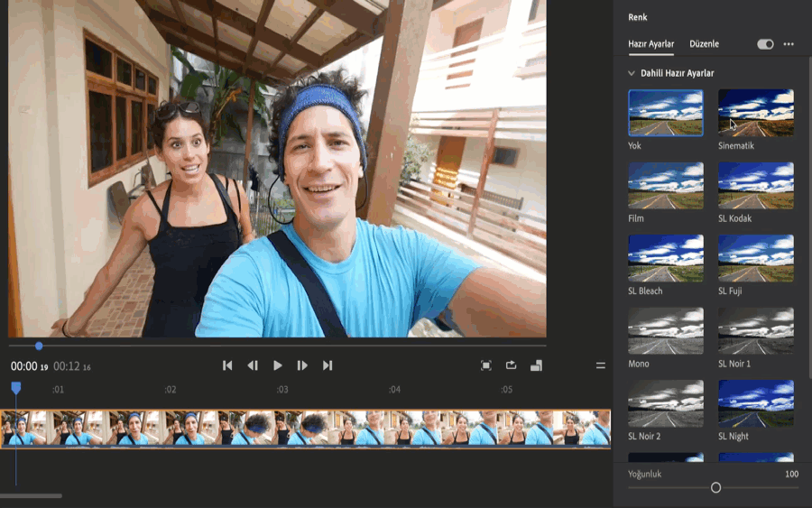The image size is (812, 508).
Task: Step forward one frame
Action: 302,365
